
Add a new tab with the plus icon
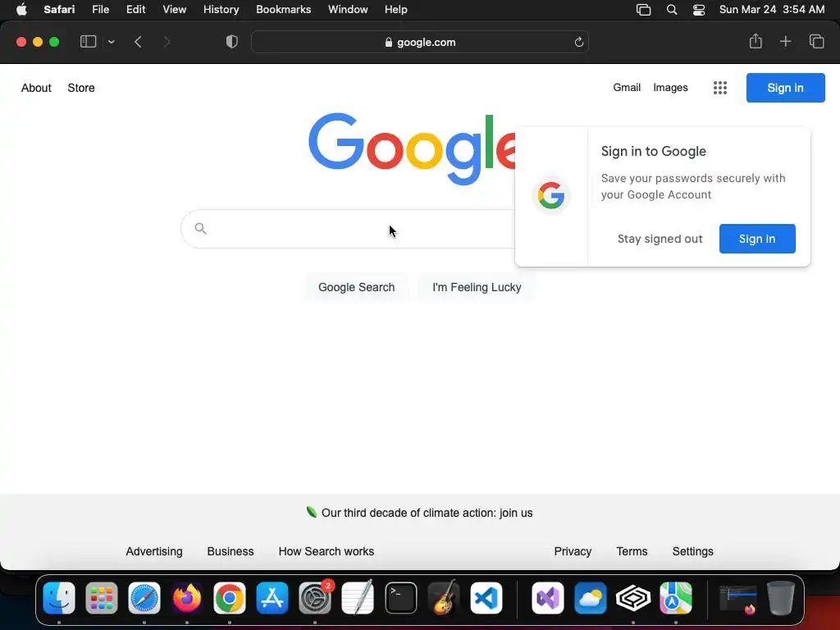tap(785, 41)
